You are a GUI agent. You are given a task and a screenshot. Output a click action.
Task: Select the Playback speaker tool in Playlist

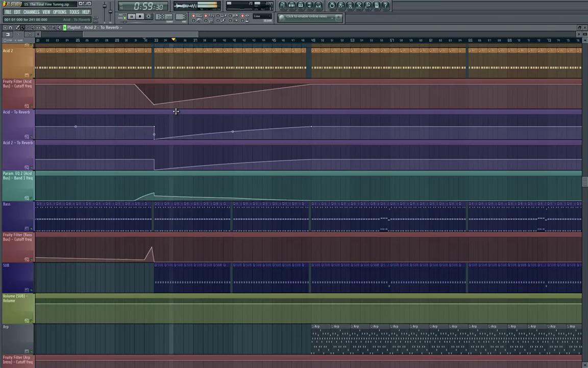(x=59, y=28)
